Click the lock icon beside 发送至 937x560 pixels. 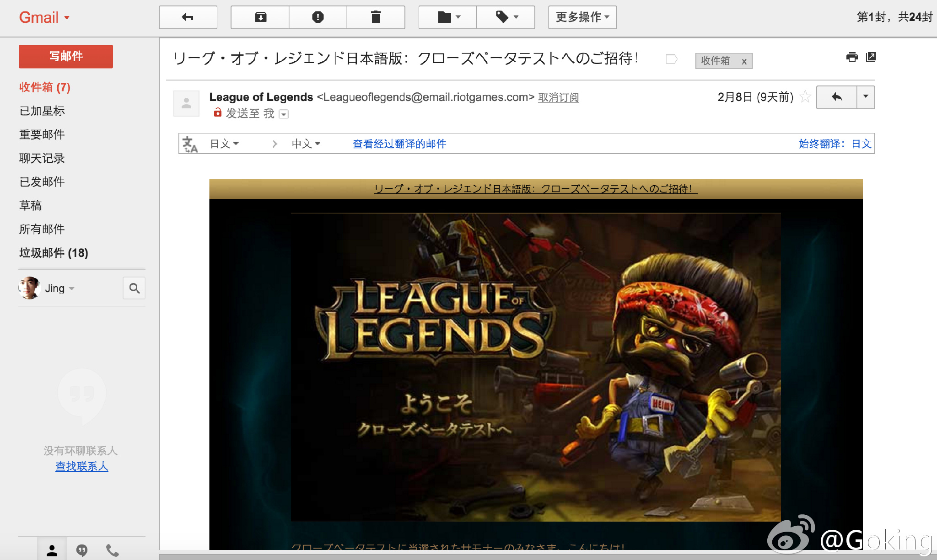click(218, 112)
